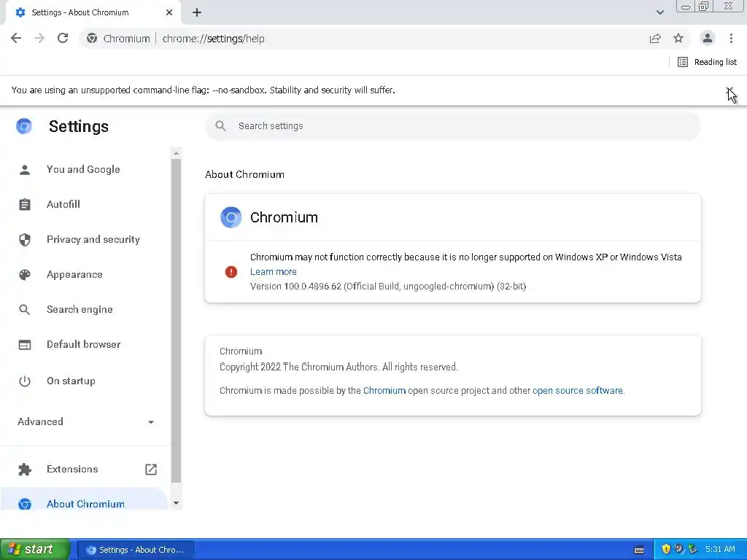
Task: Click the window icon for Default browser
Action: 25,345
